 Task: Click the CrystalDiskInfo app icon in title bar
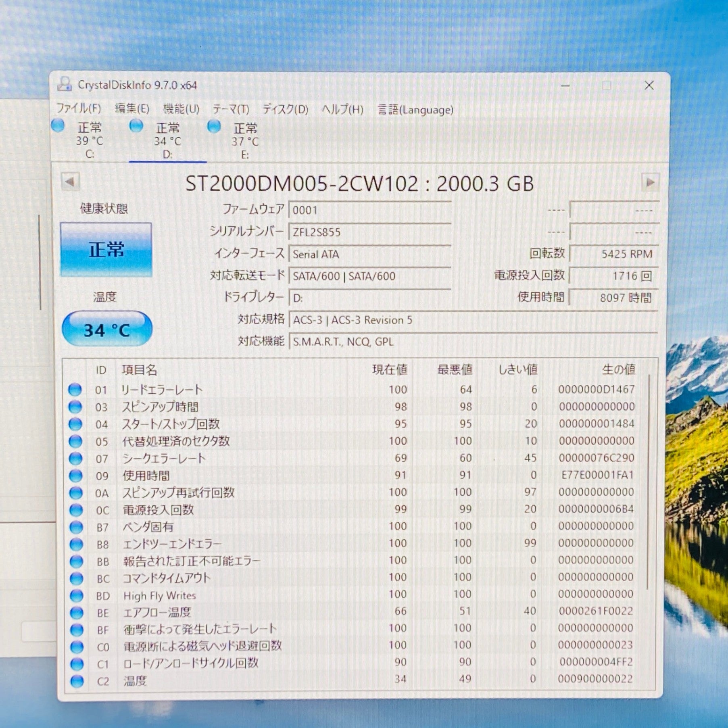point(64,84)
